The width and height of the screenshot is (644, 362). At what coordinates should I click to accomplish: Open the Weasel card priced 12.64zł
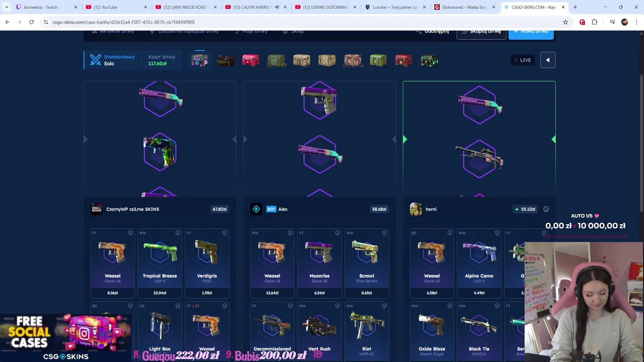tap(272, 263)
